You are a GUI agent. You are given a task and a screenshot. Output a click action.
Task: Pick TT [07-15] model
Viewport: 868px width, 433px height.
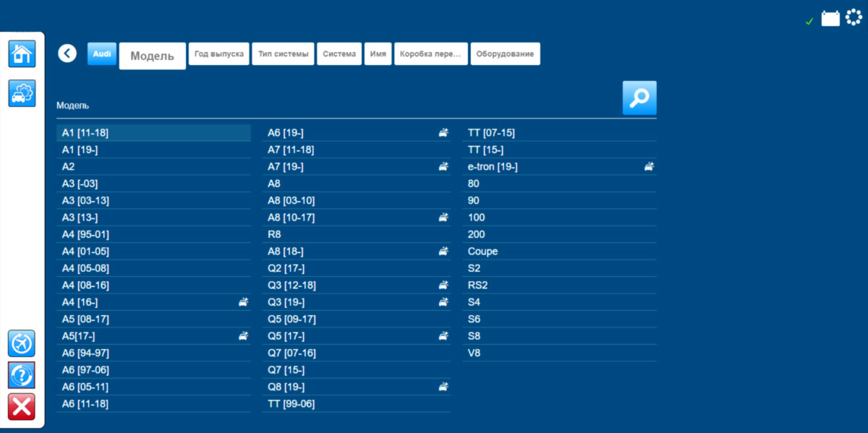pyautogui.click(x=491, y=133)
